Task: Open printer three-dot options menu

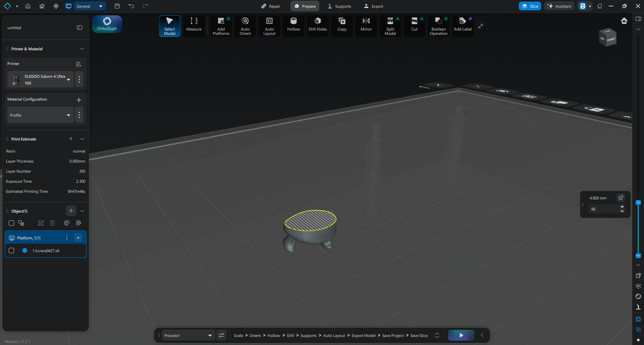Action: pos(79,80)
